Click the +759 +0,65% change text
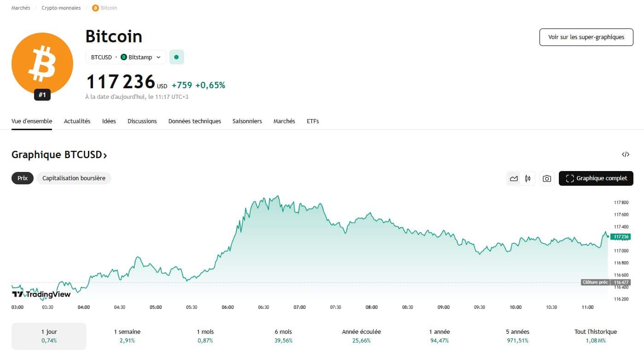This screenshot has height=354, width=644. click(198, 85)
